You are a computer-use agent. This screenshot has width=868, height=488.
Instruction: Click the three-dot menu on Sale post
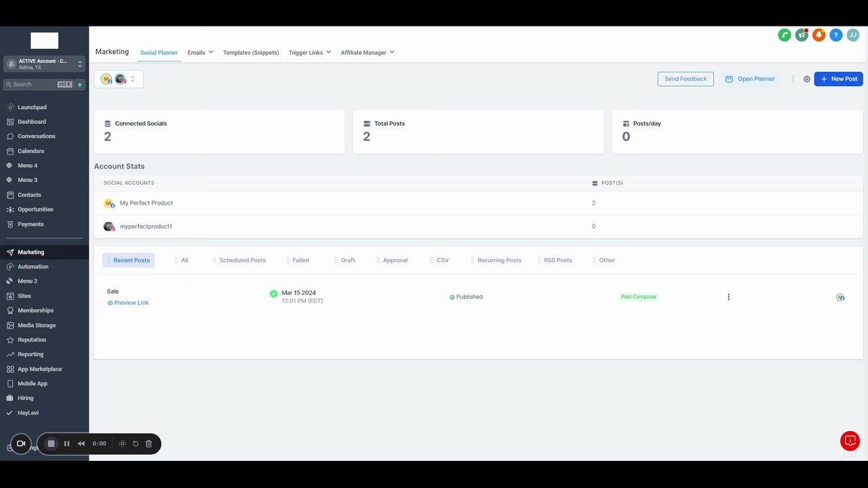729,297
